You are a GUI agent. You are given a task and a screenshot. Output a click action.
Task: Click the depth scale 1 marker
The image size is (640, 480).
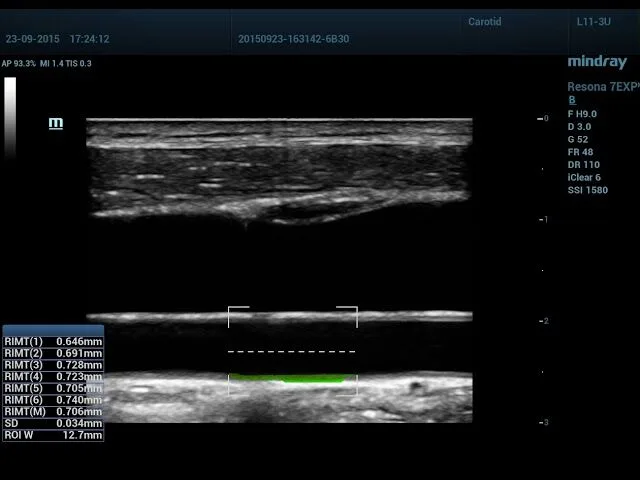tap(543, 220)
